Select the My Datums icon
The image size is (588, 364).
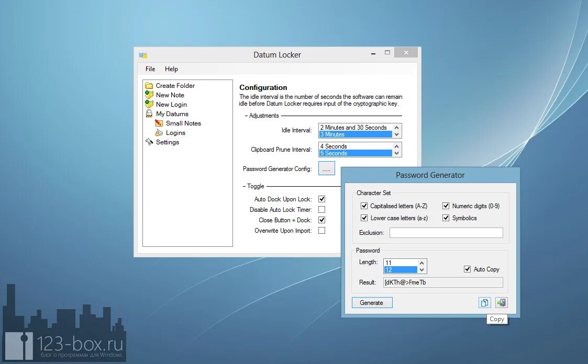point(149,114)
